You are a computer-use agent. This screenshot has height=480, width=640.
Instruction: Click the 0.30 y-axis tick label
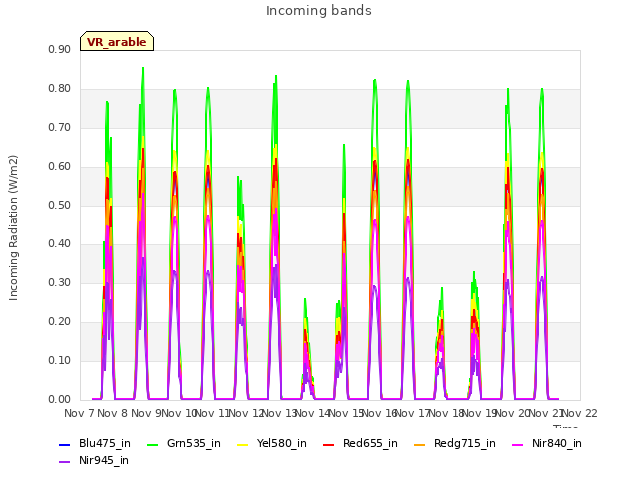click(60, 282)
